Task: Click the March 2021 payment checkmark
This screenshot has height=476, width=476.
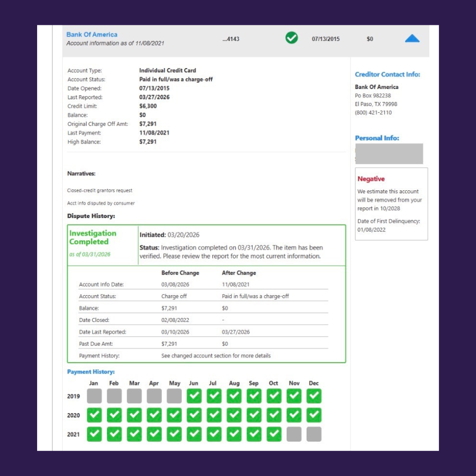Action: (x=134, y=434)
